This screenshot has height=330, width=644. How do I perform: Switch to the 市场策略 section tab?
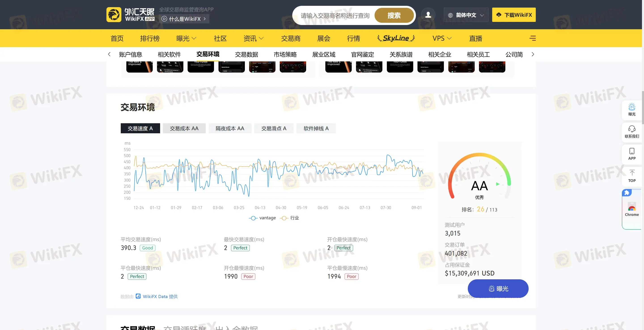285,54
